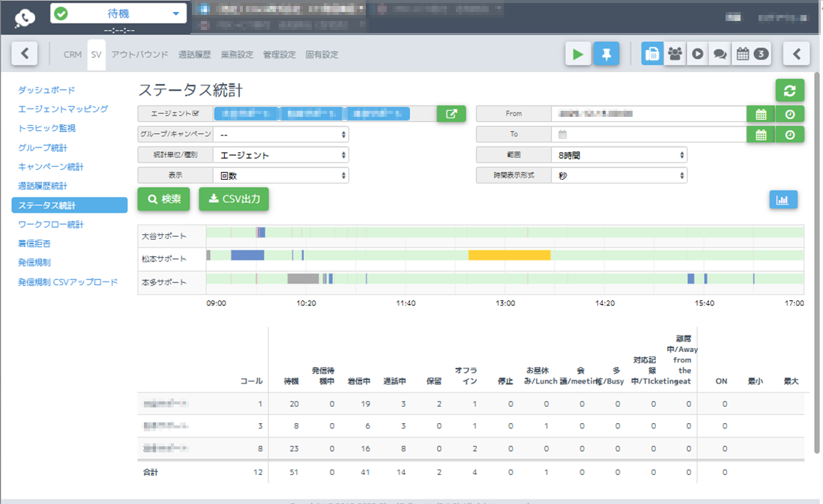The width and height of the screenshot is (823, 504).
Task: Open the team members panel
Action: [675, 53]
